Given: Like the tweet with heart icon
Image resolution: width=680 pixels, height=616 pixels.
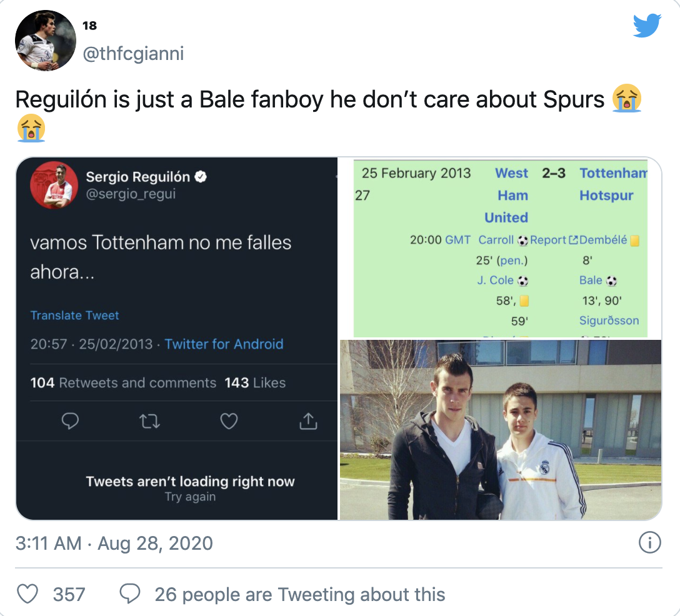Looking at the screenshot, I should point(27,594).
